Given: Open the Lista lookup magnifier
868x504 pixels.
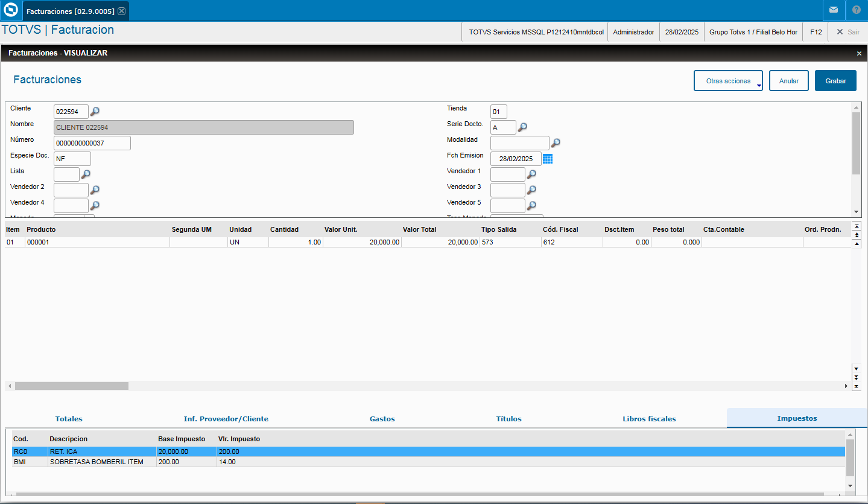Looking at the screenshot, I should point(86,174).
